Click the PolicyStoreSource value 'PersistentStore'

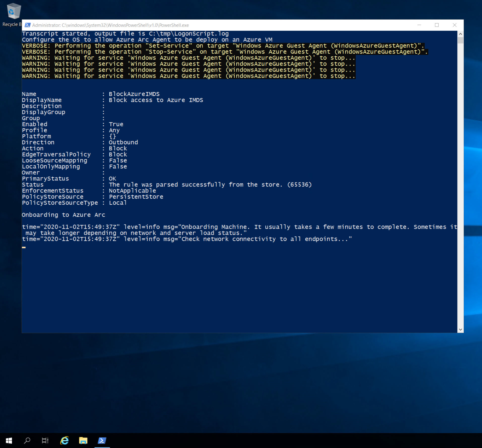click(136, 197)
